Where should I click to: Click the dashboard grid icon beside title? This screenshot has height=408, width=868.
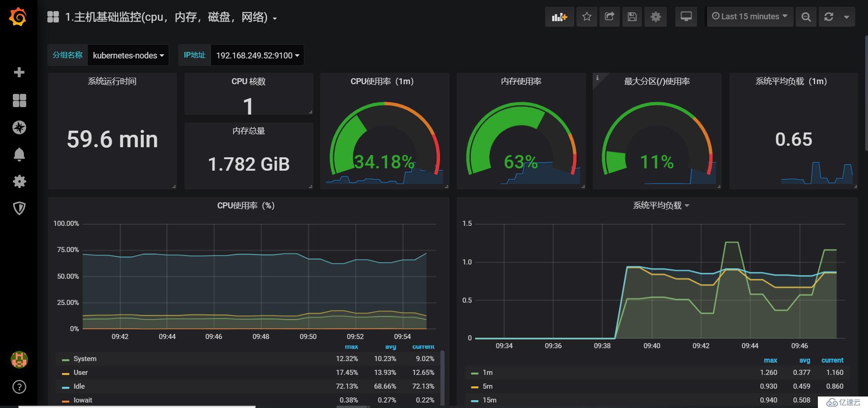53,17
